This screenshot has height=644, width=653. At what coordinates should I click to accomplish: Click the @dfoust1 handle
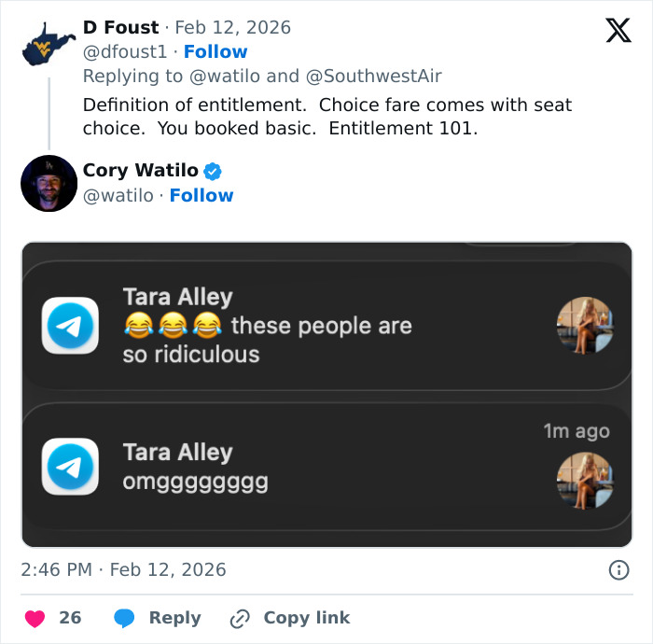[x=125, y=51]
